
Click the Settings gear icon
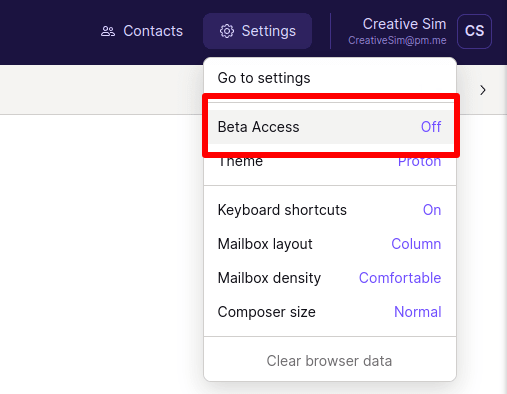[x=227, y=31]
